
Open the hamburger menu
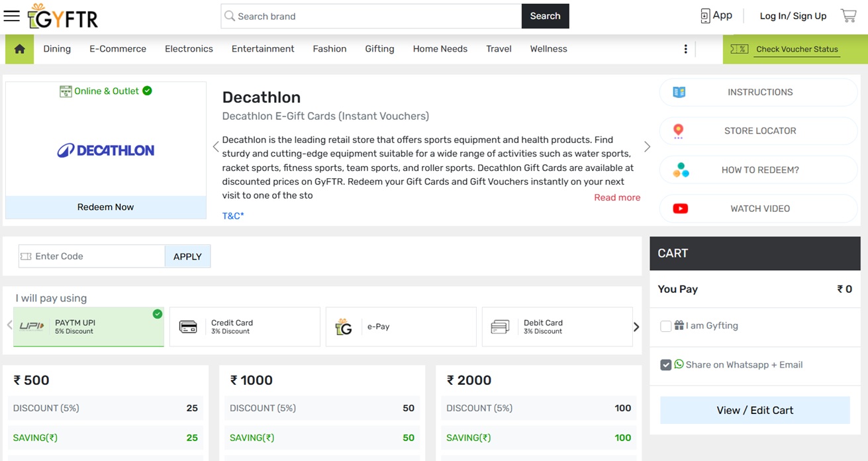12,16
